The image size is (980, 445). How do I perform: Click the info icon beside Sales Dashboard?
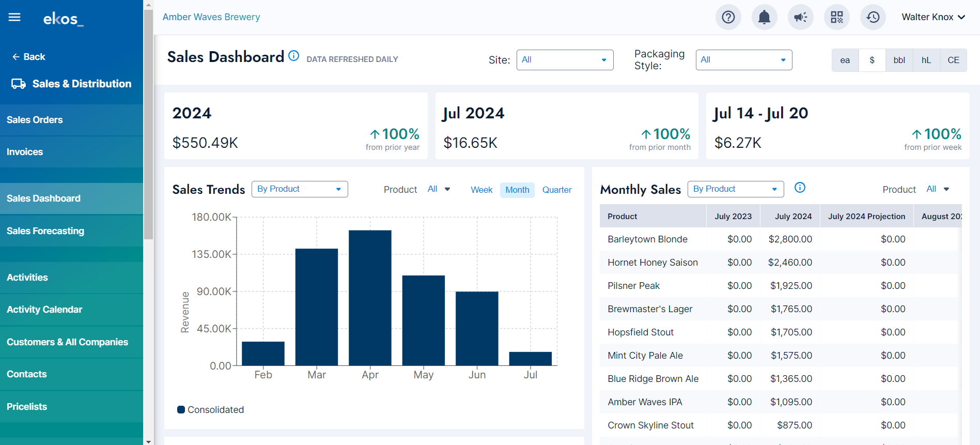click(293, 55)
